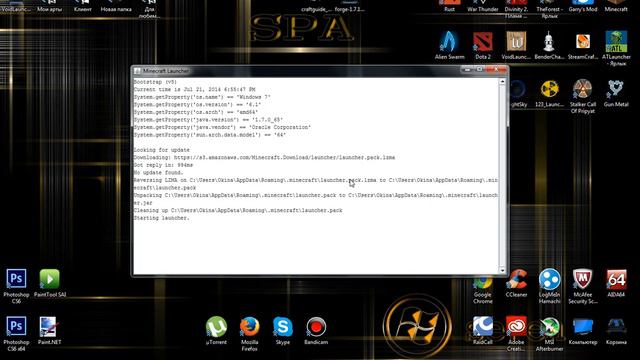This screenshot has width=640, height=360.
Task: Click the launcher console scrollbar down arrow
Action: [x=502, y=270]
